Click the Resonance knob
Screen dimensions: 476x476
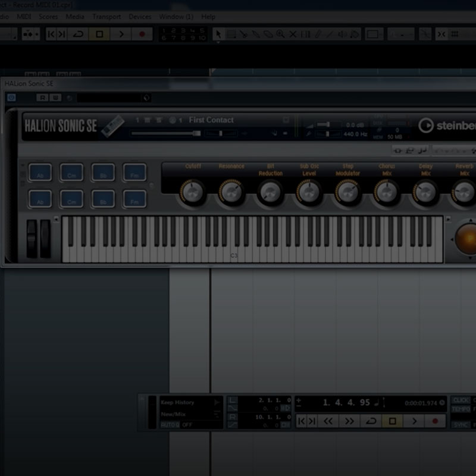pos(231,192)
